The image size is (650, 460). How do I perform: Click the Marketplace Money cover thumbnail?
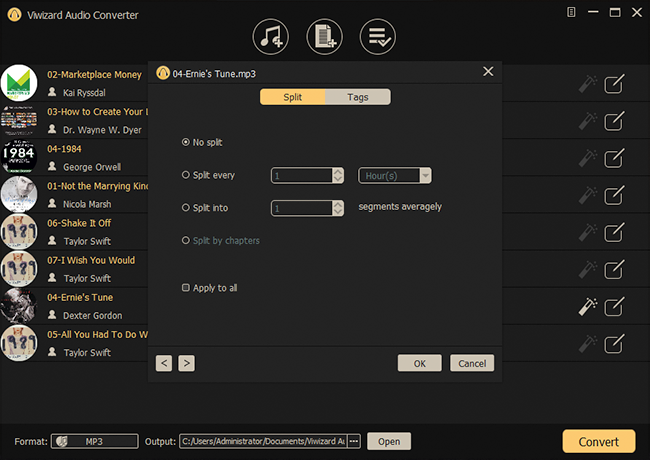coord(19,83)
